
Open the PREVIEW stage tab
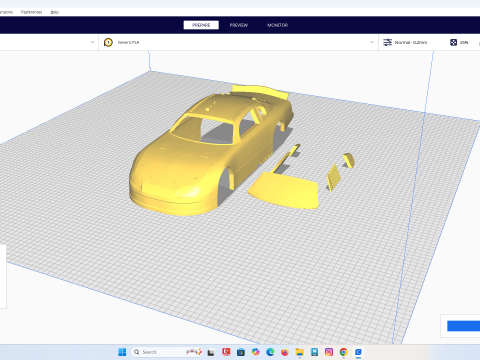pos(239,25)
